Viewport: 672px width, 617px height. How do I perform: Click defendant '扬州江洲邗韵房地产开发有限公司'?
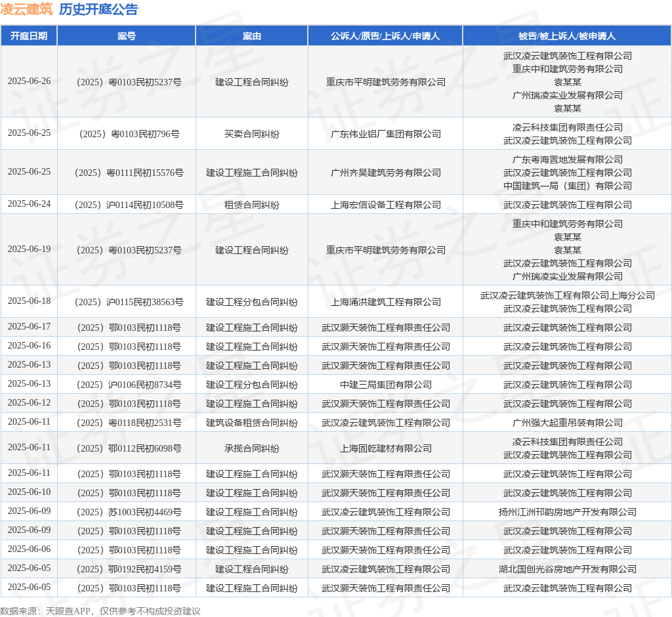point(568,513)
